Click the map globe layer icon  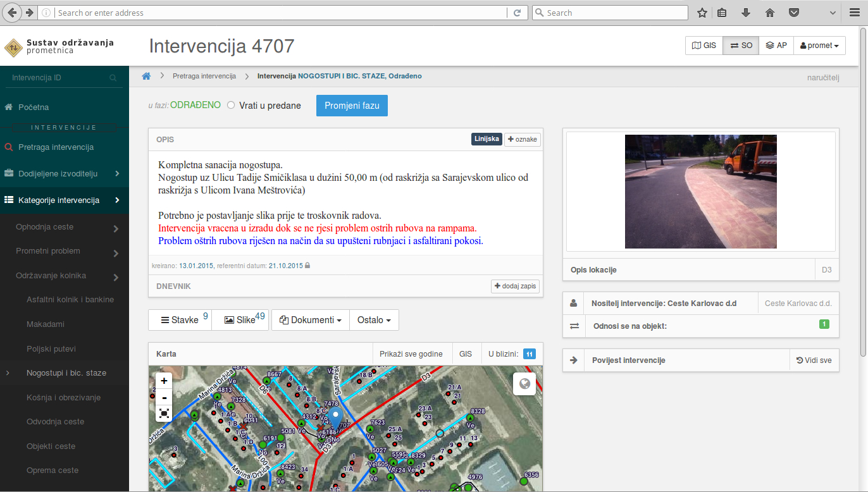coord(524,384)
